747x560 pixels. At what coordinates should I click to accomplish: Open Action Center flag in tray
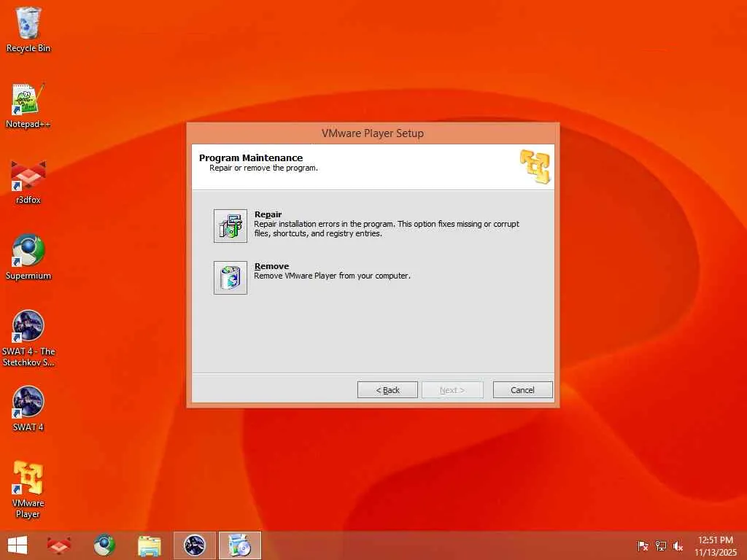point(643,545)
